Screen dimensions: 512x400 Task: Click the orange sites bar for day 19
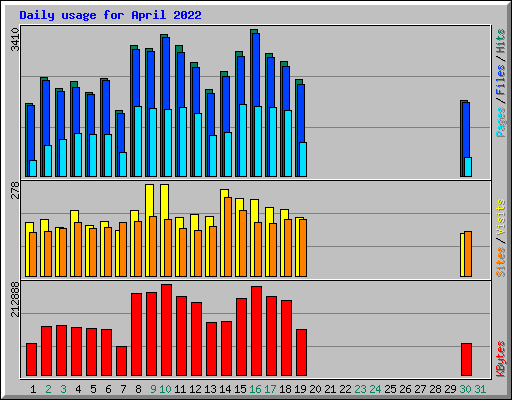(303, 248)
